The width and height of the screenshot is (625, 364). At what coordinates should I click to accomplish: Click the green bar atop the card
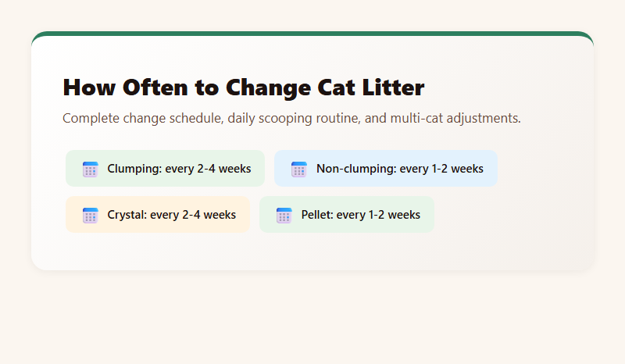click(312, 34)
